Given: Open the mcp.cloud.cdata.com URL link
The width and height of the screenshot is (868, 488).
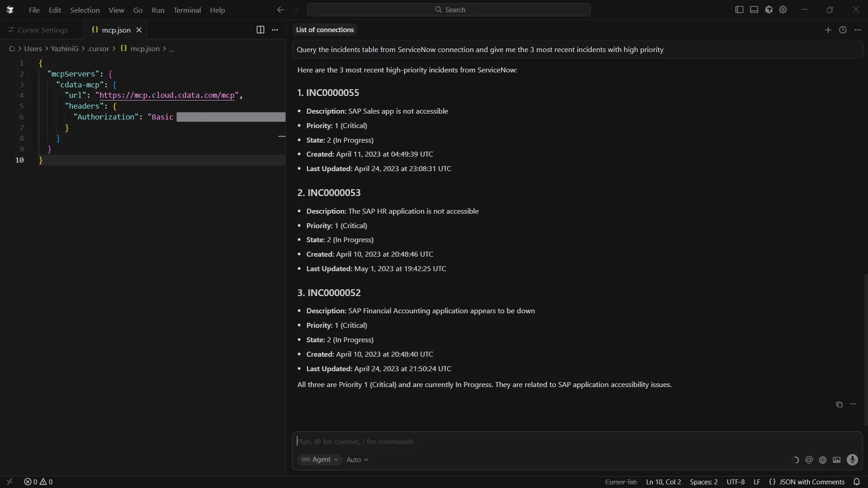Looking at the screenshot, I should 167,96.
